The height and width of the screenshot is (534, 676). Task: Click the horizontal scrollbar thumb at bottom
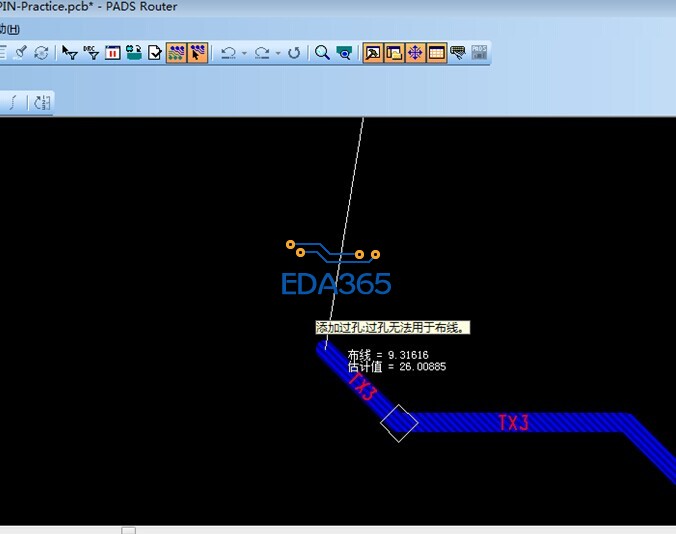pos(128,530)
